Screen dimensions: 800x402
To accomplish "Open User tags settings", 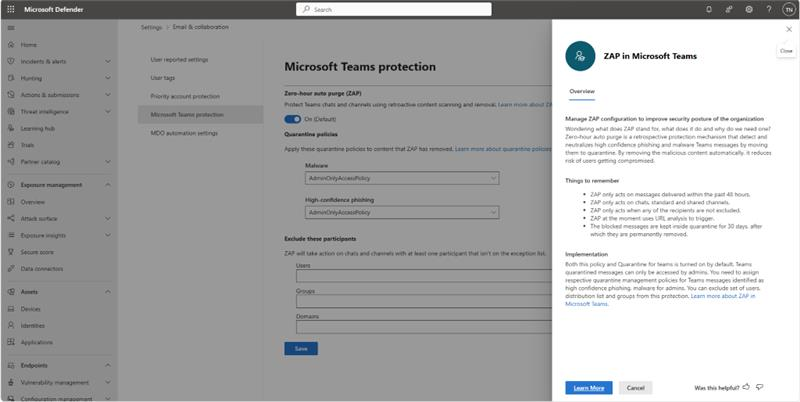I will (x=163, y=78).
